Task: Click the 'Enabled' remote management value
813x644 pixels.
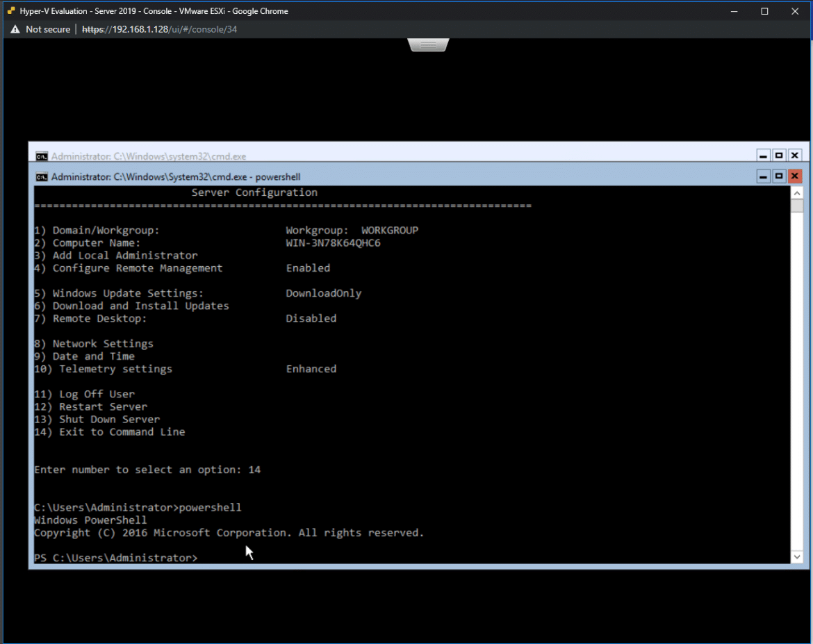Action: [x=308, y=268]
